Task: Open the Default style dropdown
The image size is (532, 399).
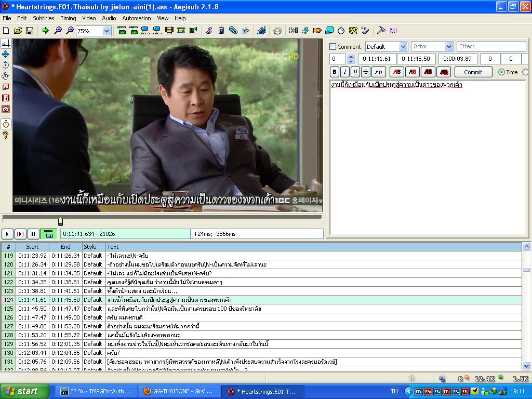Action: (403, 46)
